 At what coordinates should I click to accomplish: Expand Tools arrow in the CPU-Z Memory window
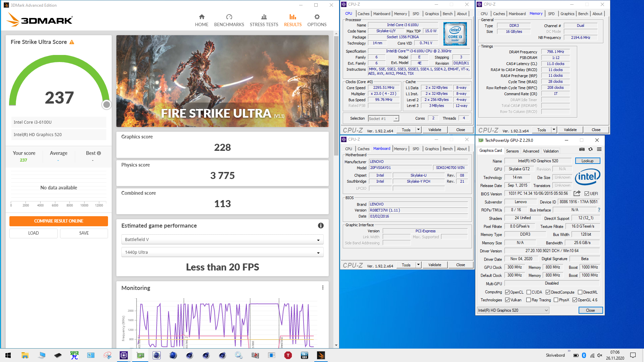[554, 130]
